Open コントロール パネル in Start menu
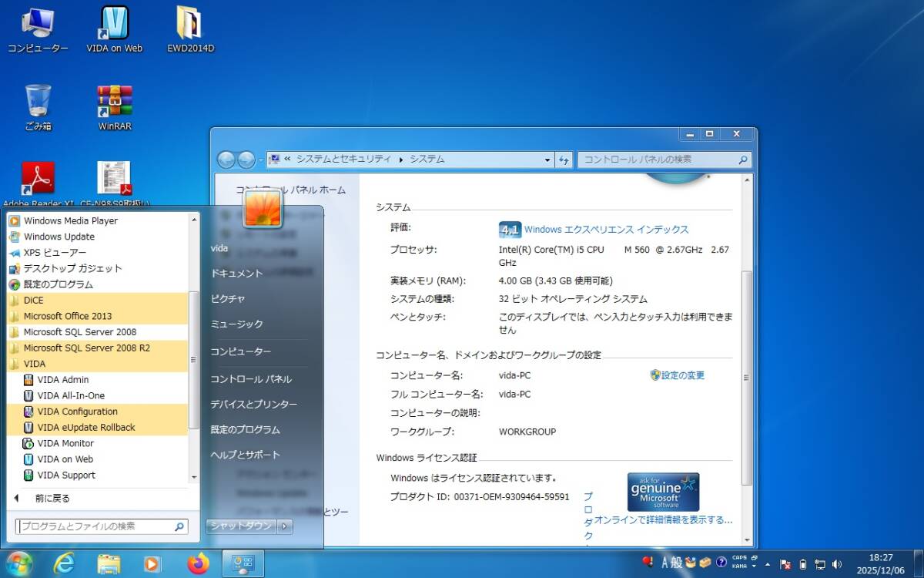Screen dimensions: 924x578 coord(251,379)
